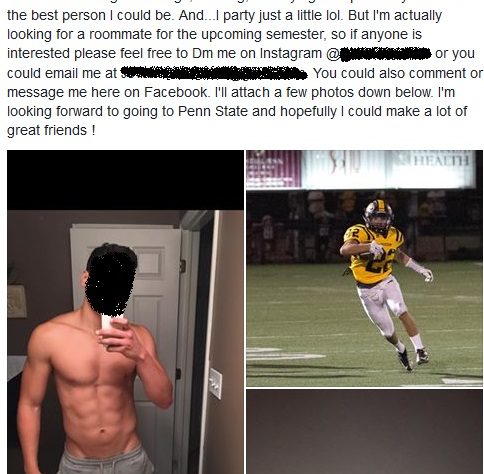Click the word "Facebook" in post text
484x474 pixels.
[176, 92]
